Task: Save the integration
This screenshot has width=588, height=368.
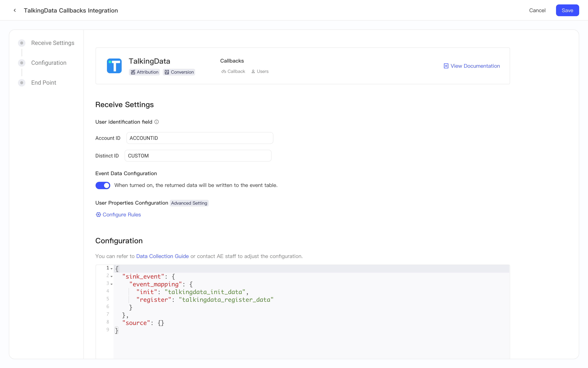Action: 567,10
